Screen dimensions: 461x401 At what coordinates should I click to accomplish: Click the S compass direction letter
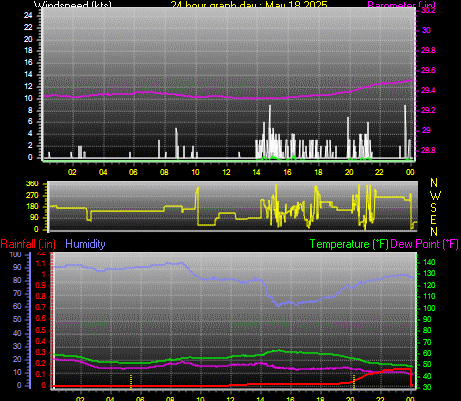(x=433, y=208)
